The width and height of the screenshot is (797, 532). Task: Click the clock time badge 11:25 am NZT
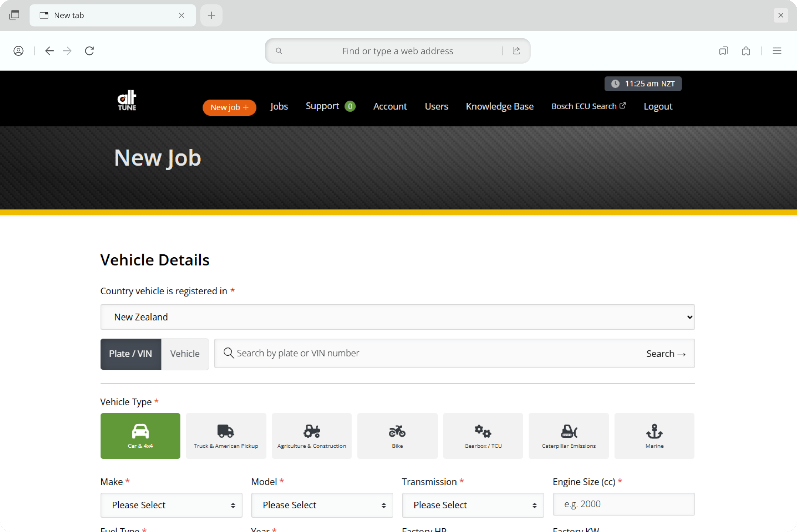point(643,84)
